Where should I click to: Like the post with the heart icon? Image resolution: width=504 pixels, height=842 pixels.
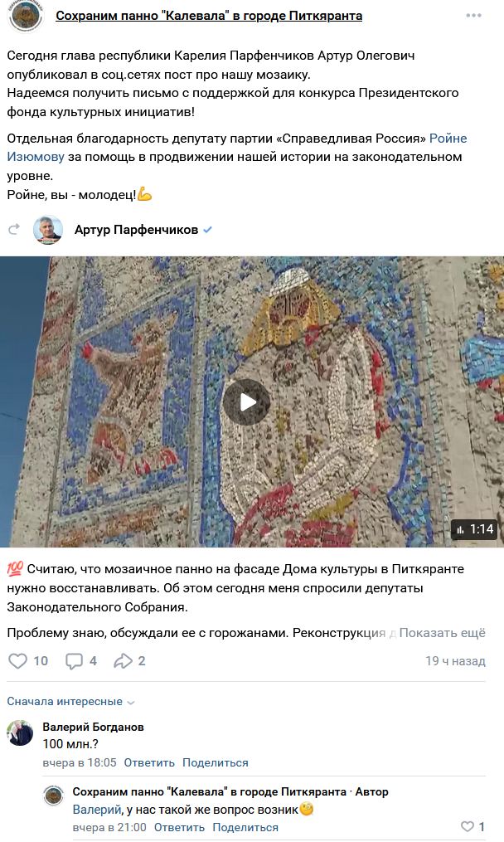[17, 660]
